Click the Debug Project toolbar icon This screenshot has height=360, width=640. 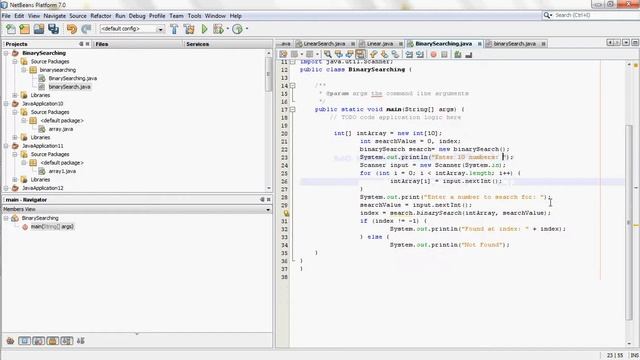click(218, 29)
